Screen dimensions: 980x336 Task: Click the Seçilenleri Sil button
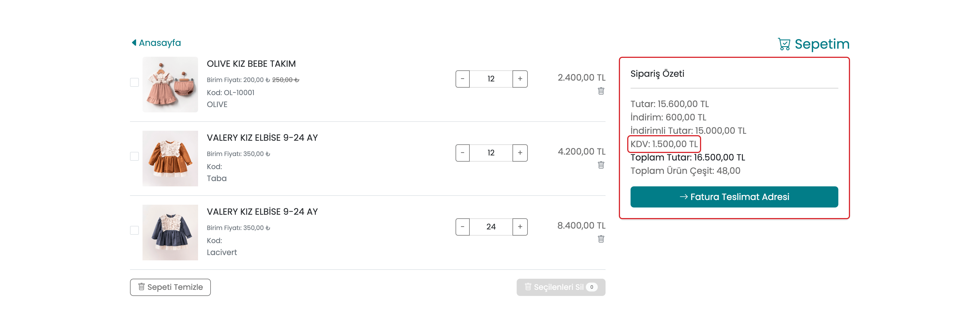pyautogui.click(x=560, y=287)
